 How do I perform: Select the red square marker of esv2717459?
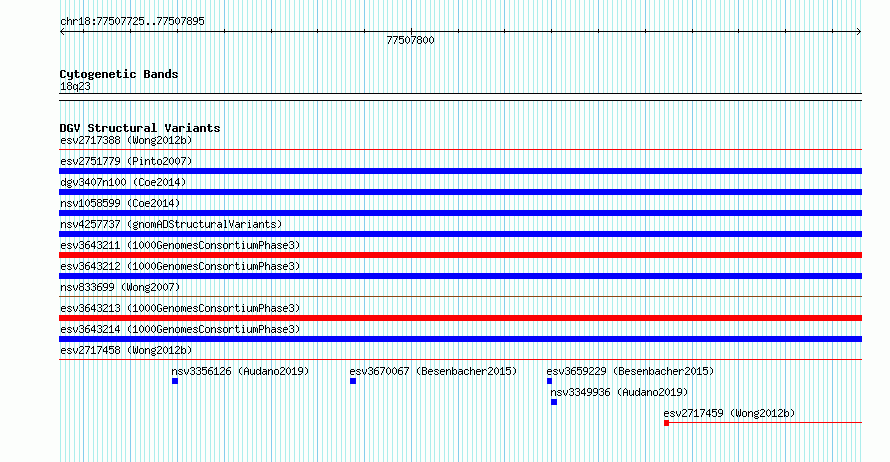pyautogui.click(x=666, y=423)
